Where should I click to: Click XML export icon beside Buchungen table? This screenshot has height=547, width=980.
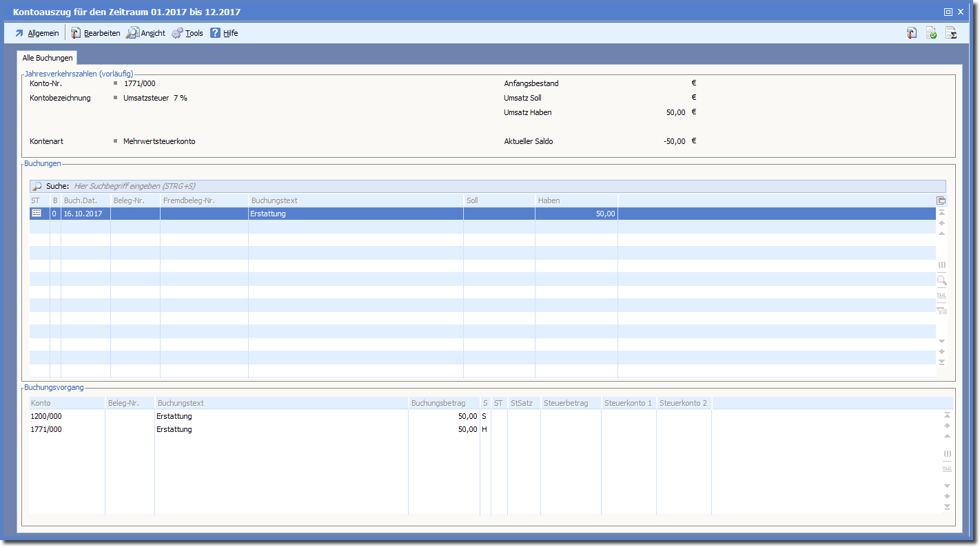tap(941, 296)
